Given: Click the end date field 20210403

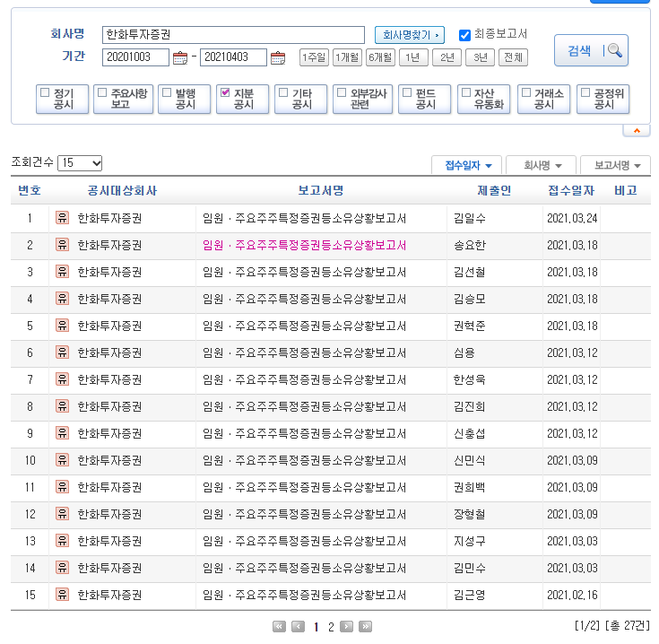Looking at the screenshot, I should click(x=233, y=57).
